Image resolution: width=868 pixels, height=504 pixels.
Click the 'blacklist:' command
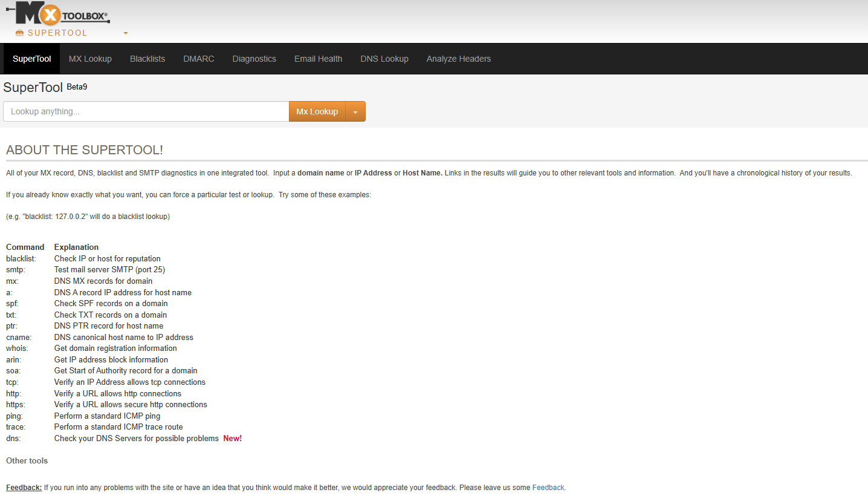21,258
